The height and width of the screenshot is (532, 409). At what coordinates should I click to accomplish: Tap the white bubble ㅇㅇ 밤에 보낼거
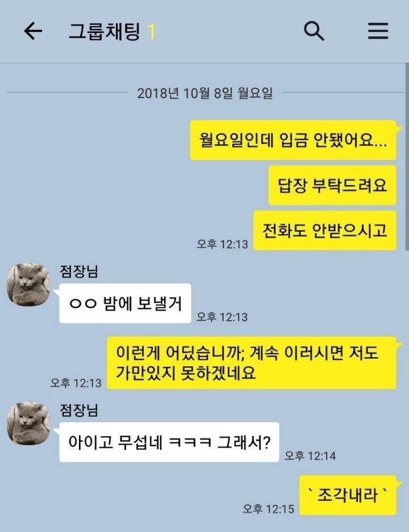pyautogui.click(x=125, y=303)
